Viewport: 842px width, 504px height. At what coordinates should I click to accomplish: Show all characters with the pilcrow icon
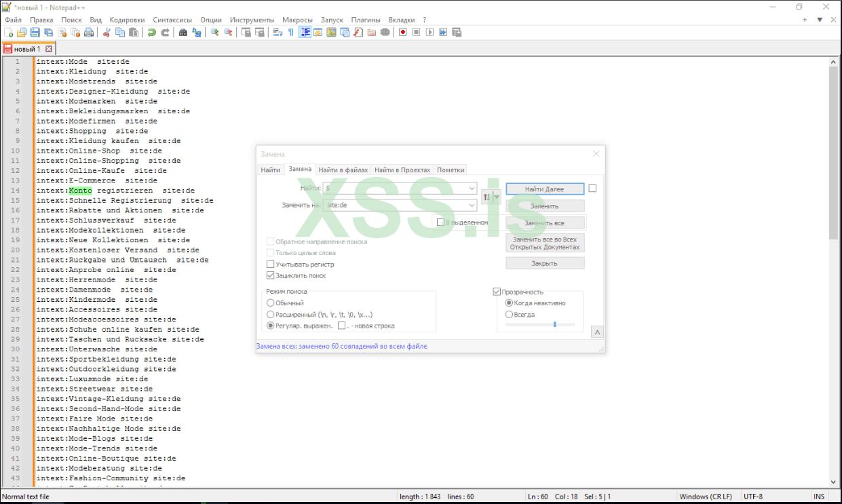(x=290, y=32)
